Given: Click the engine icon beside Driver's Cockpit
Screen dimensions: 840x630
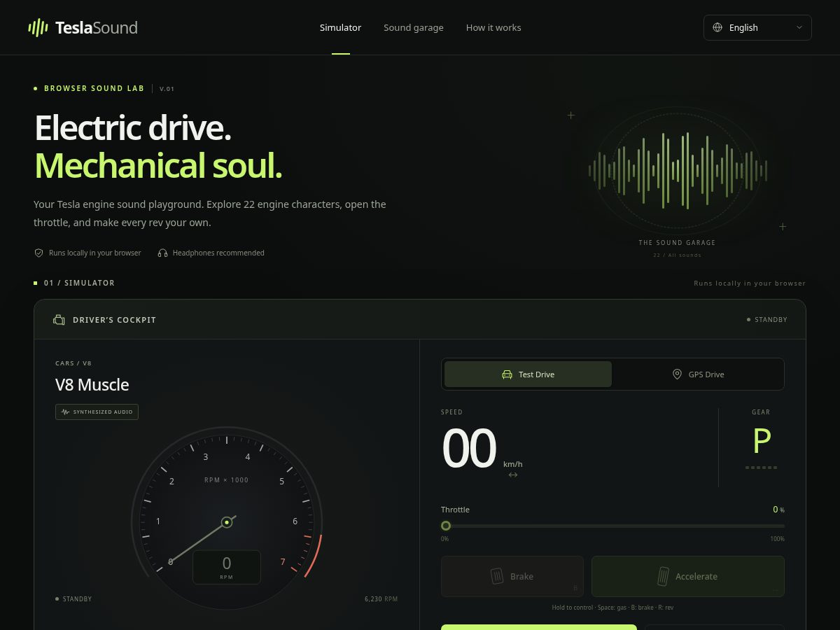Looking at the screenshot, I should [59, 320].
